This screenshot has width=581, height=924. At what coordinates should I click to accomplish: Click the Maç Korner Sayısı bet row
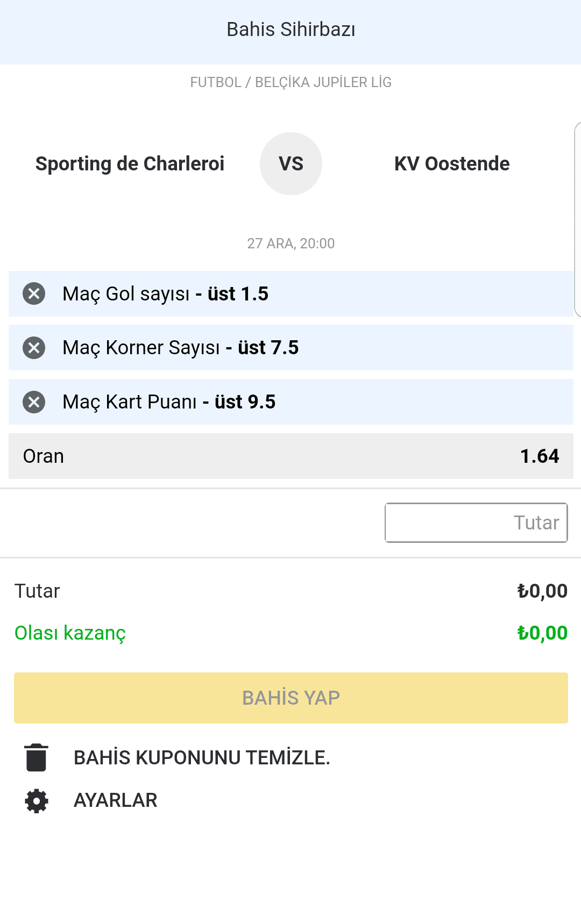291,348
